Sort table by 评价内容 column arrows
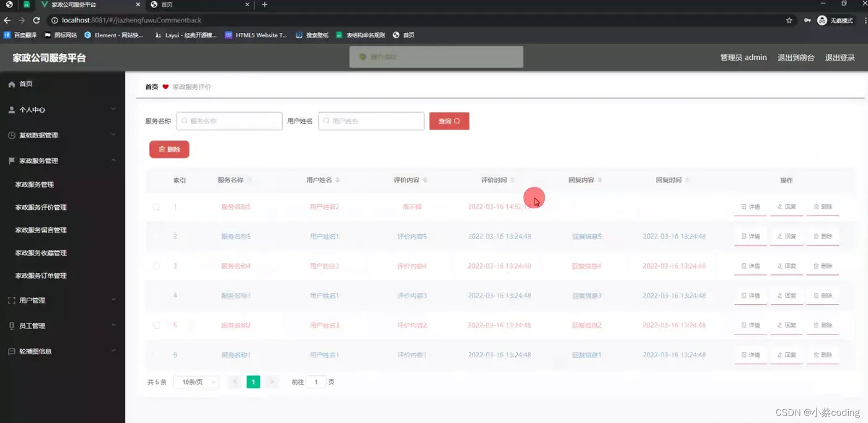The image size is (868, 423). point(425,180)
